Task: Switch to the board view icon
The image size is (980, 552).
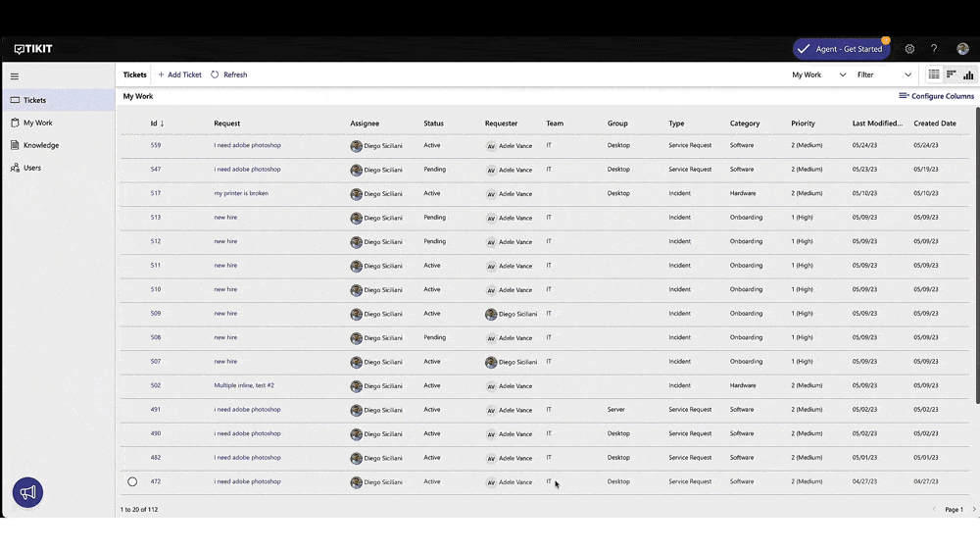Action: click(951, 75)
